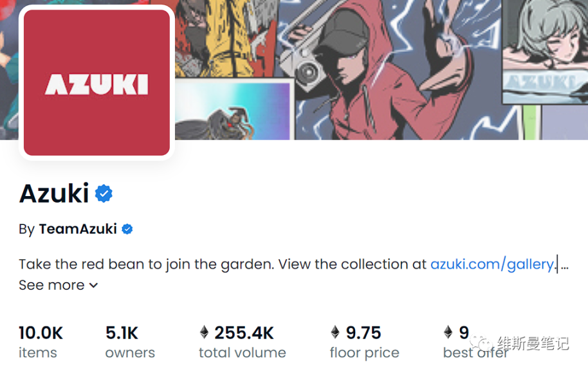The image size is (588, 369).
Task: Click the 9.75 floor price value
Action: click(363, 332)
